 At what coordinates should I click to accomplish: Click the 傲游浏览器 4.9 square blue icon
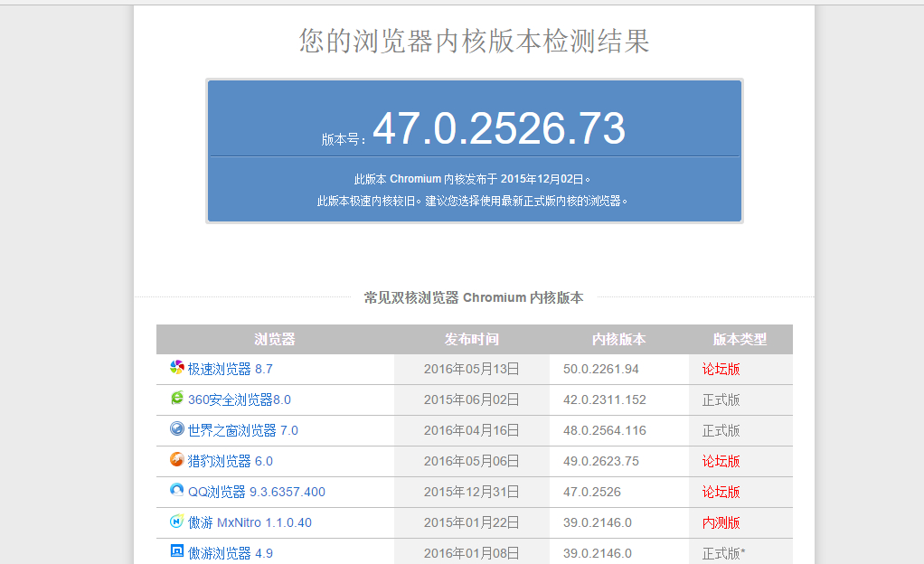pos(177,551)
